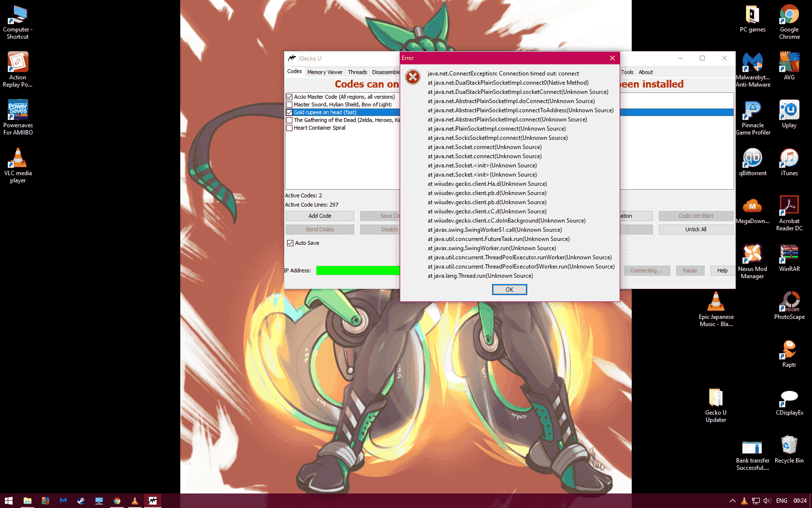Open the Windows Start menu
The height and width of the screenshot is (508, 812).
click(x=9, y=501)
